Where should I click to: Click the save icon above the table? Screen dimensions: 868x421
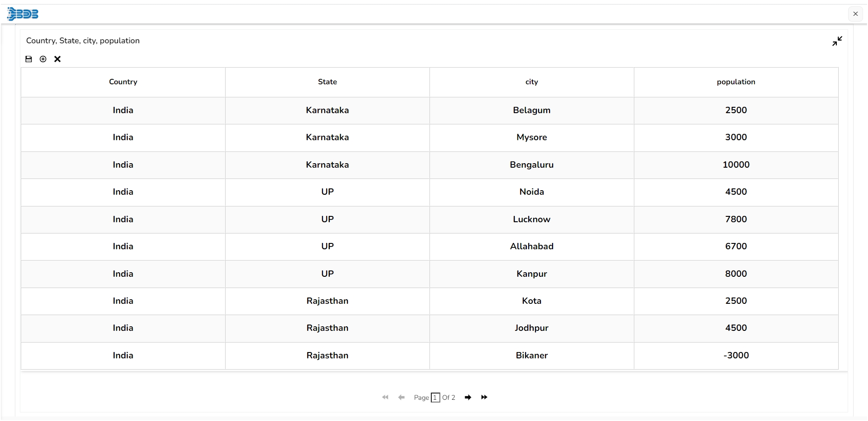tap(29, 59)
